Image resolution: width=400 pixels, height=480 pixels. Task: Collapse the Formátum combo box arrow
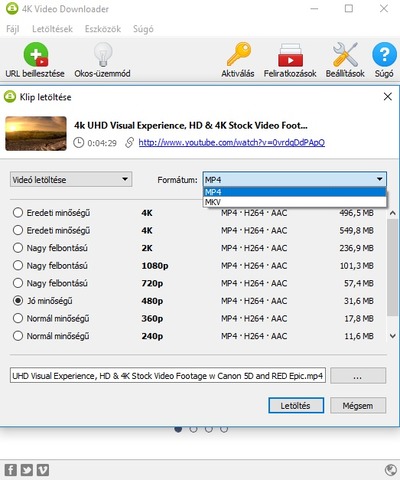pos(379,179)
